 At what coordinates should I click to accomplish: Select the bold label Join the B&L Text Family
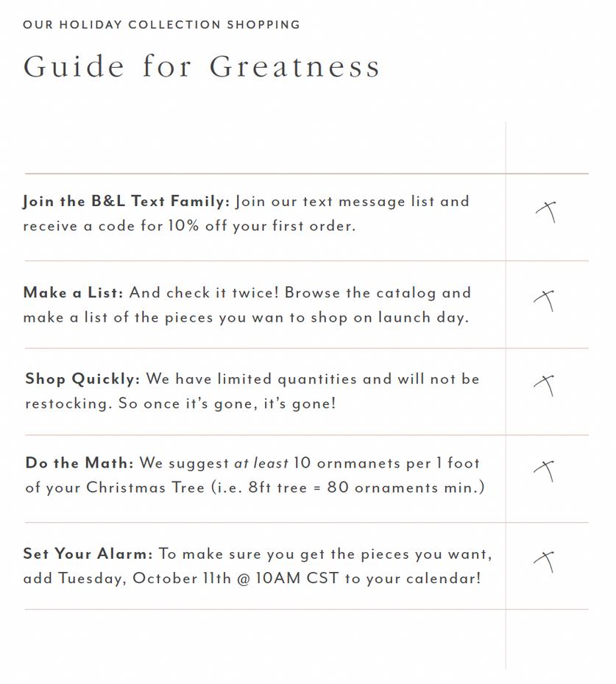point(126,201)
